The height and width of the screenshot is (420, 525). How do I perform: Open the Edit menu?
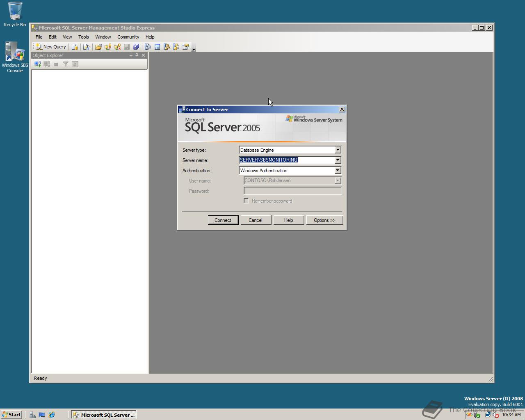tap(52, 37)
